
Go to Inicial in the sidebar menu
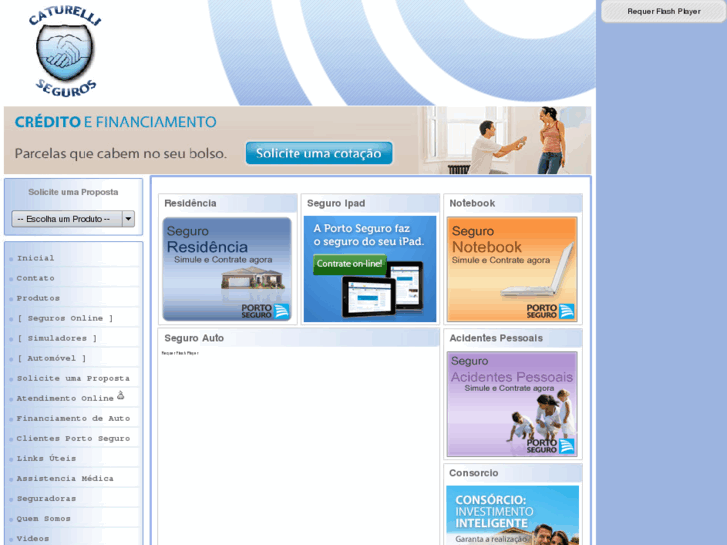(36, 258)
